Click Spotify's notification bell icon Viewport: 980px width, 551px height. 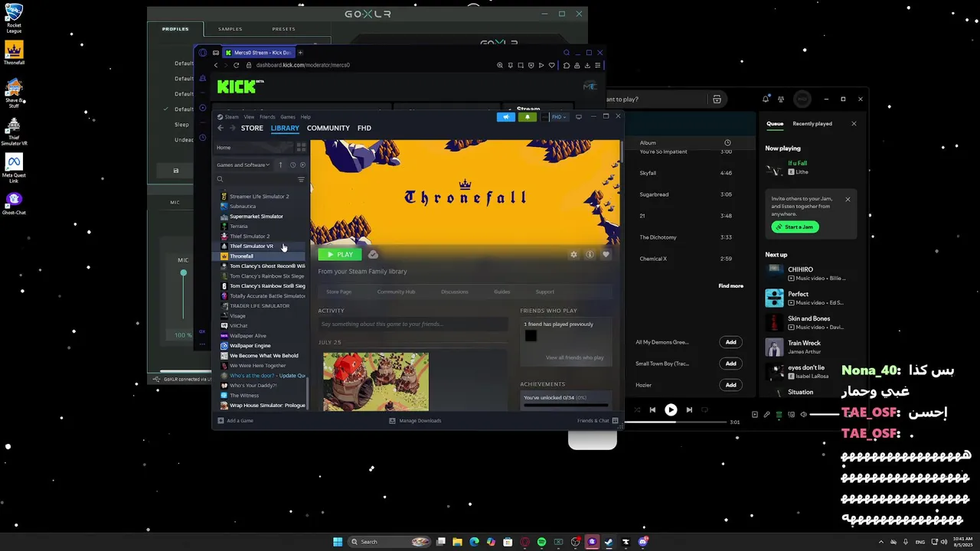click(x=766, y=99)
